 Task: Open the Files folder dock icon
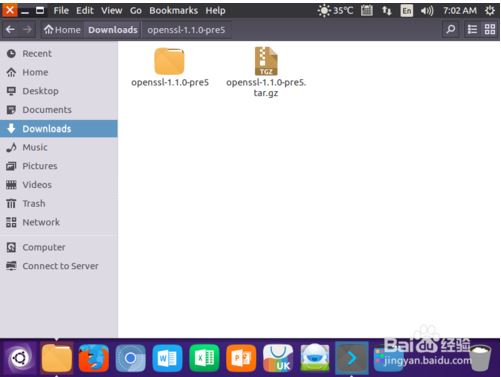[57, 359]
